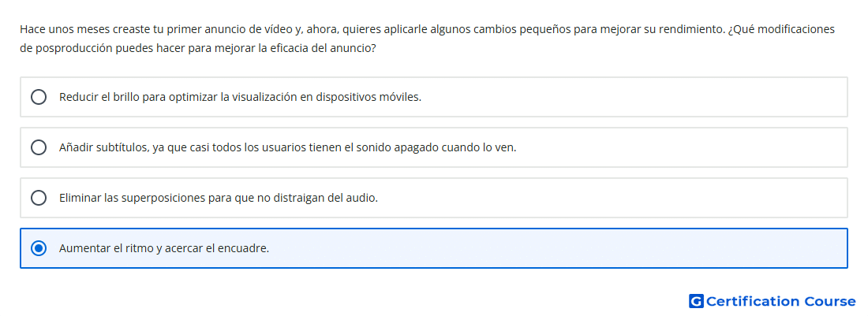Open the Certification Course link text
Screen dimensions: 868x316
(780, 301)
